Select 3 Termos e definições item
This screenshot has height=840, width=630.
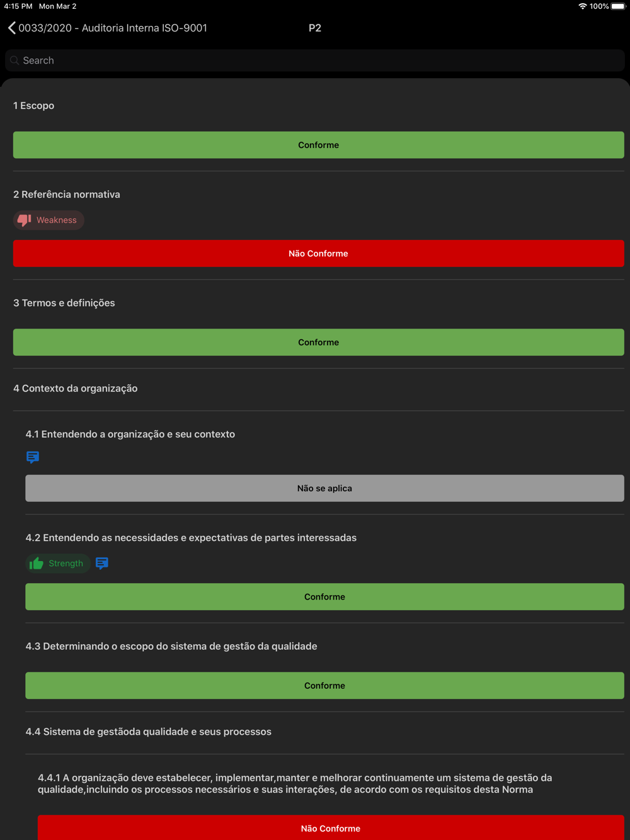(x=64, y=303)
